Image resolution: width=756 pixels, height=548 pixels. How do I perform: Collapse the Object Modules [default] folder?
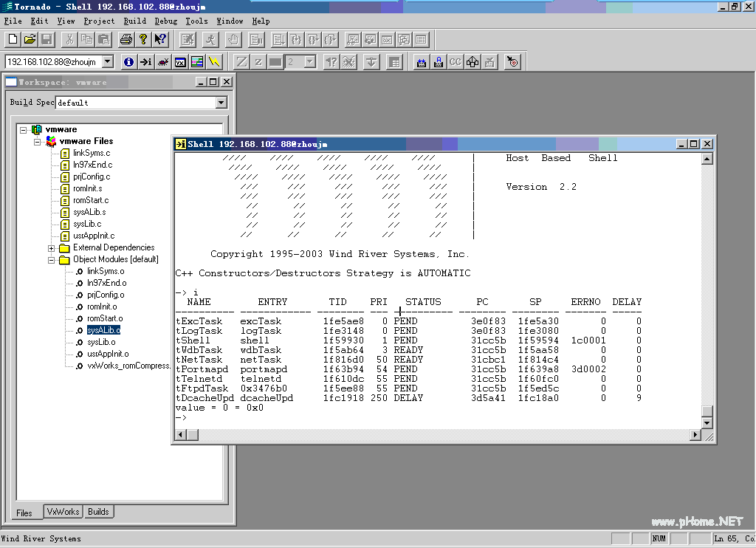[51, 260]
